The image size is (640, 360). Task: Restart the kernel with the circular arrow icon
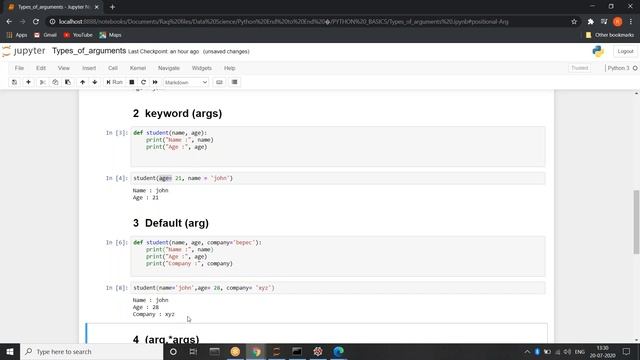coord(143,82)
